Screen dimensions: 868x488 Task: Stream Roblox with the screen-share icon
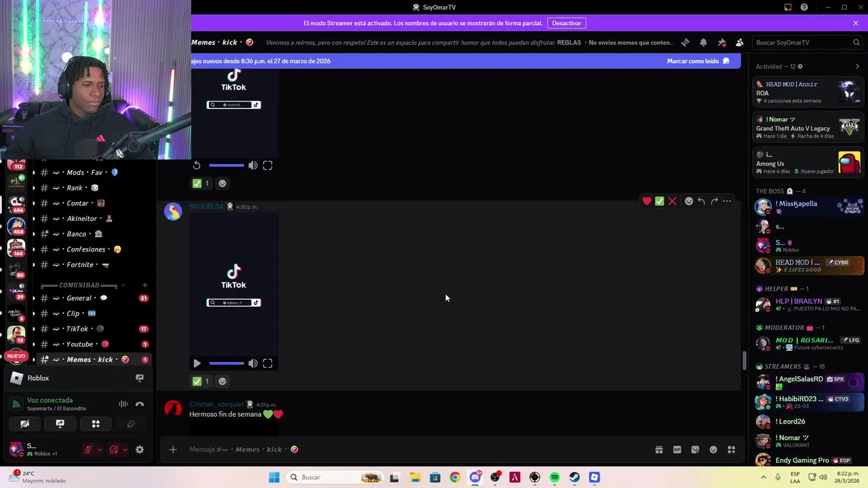click(x=140, y=378)
